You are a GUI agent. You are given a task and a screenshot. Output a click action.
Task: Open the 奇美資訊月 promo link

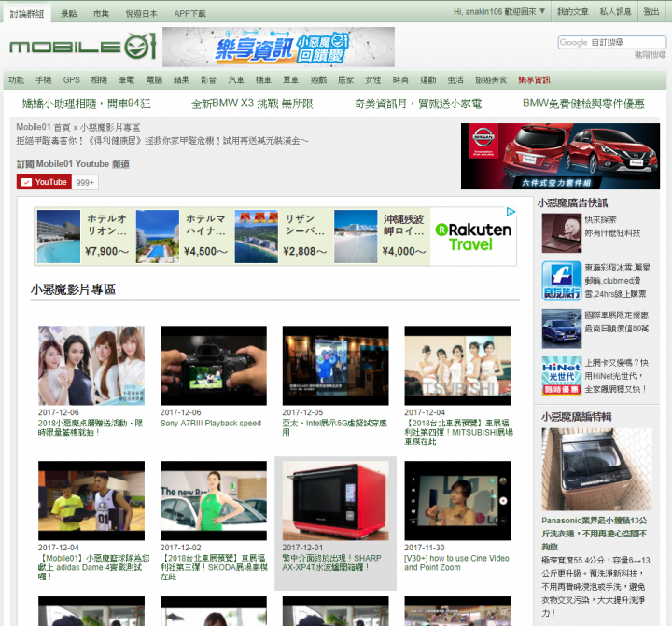pyautogui.click(x=418, y=104)
